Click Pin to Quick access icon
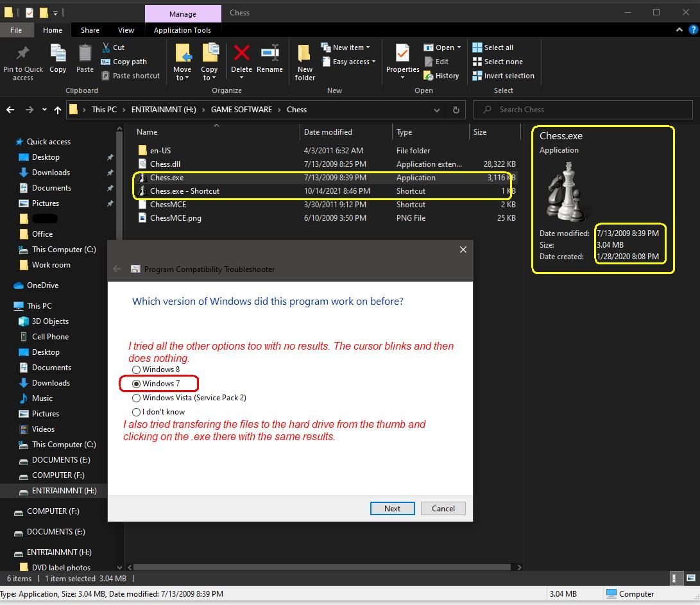Screen dimensions: 700x605 coord(22,53)
